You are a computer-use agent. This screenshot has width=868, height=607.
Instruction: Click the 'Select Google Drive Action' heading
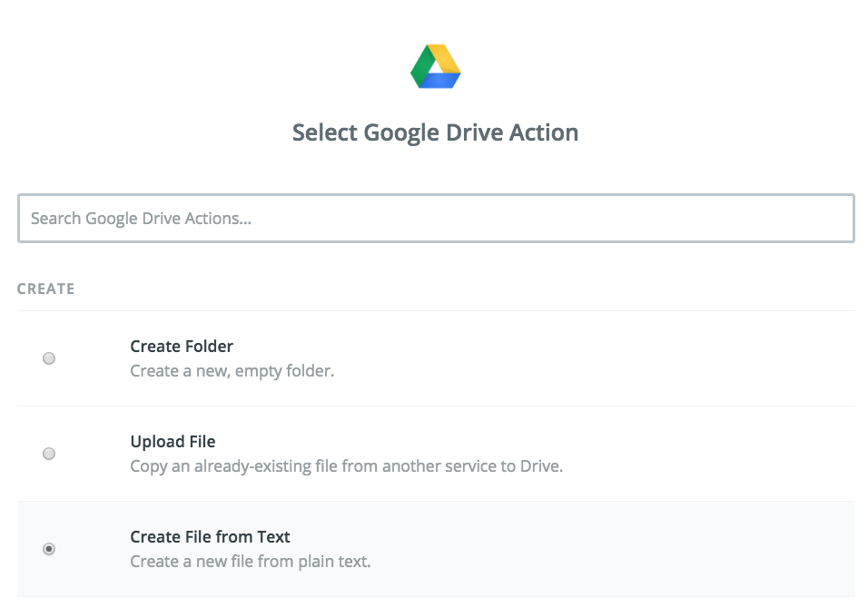435,132
